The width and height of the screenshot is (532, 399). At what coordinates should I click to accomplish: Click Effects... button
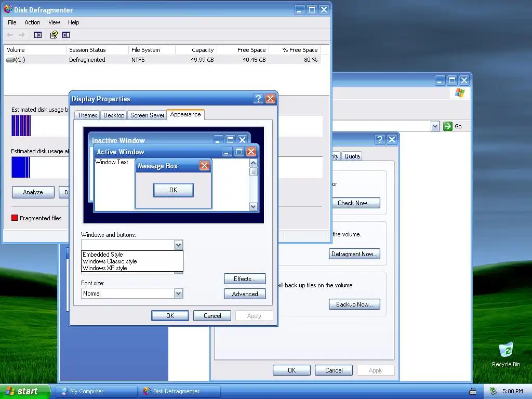click(x=245, y=279)
